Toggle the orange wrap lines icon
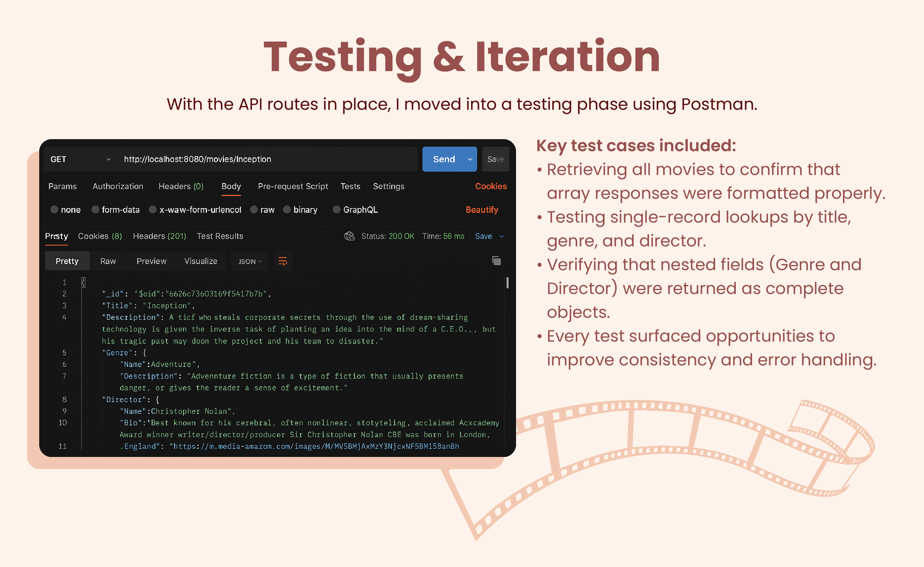This screenshot has height=567, width=924. (x=283, y=261)
